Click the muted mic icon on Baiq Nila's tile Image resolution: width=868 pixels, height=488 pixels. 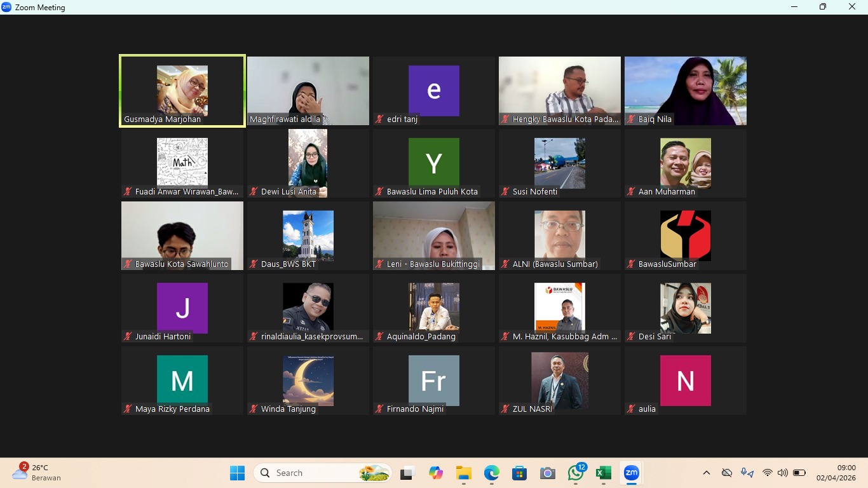pos(631,119)
